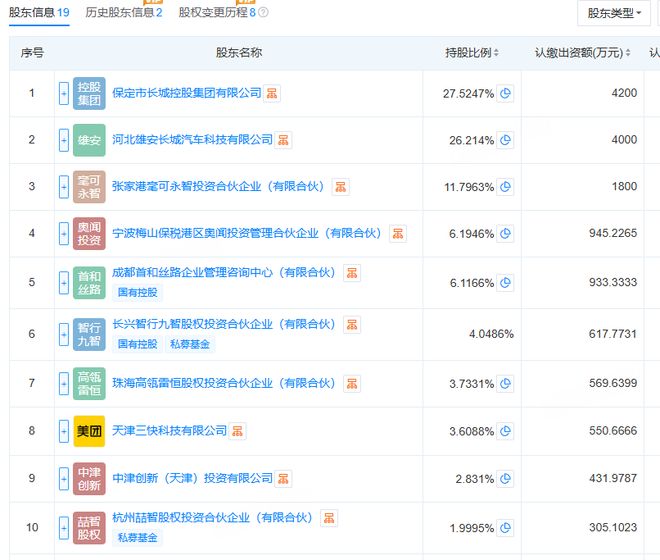Show shareholding pie chart for 27.5247%

pyautogui.click(x=505, y=93)
